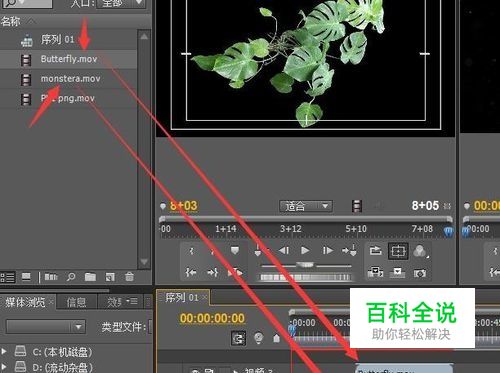Screen dimensions: 500x373
Task: Click the Source monitor timecode 8+03
Action: coord(184,206)
